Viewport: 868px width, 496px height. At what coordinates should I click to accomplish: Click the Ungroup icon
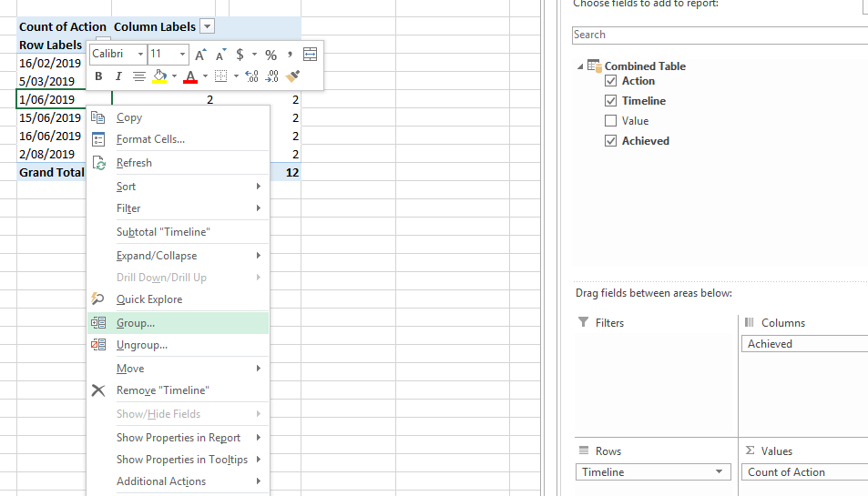98,345
